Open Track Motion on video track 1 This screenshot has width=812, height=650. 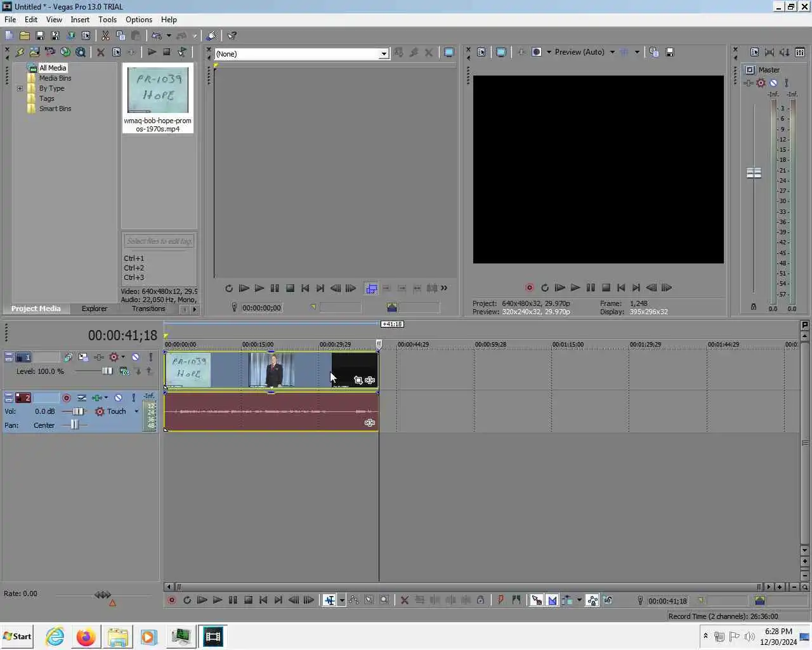83,357
